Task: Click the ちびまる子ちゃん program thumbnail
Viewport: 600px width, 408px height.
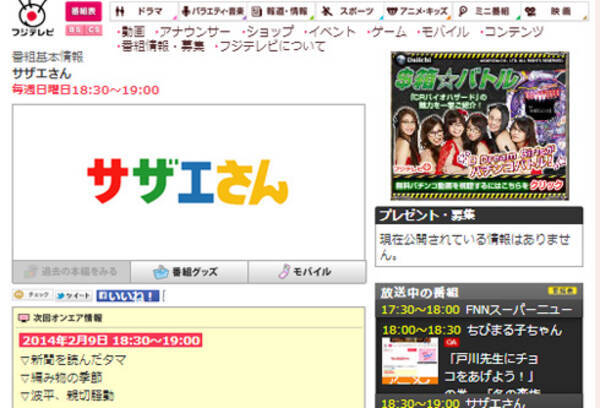Action: point(410,361)
